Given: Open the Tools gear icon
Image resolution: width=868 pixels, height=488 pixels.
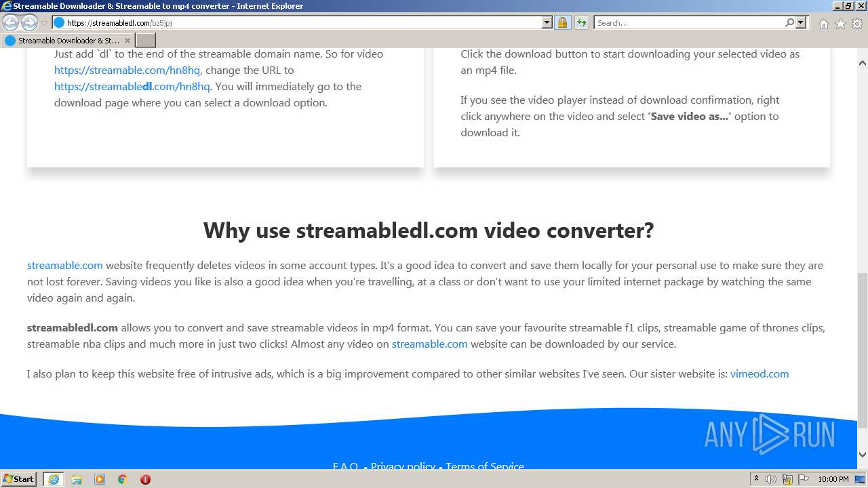Looking at the screenshot, I should pos(857,24).
